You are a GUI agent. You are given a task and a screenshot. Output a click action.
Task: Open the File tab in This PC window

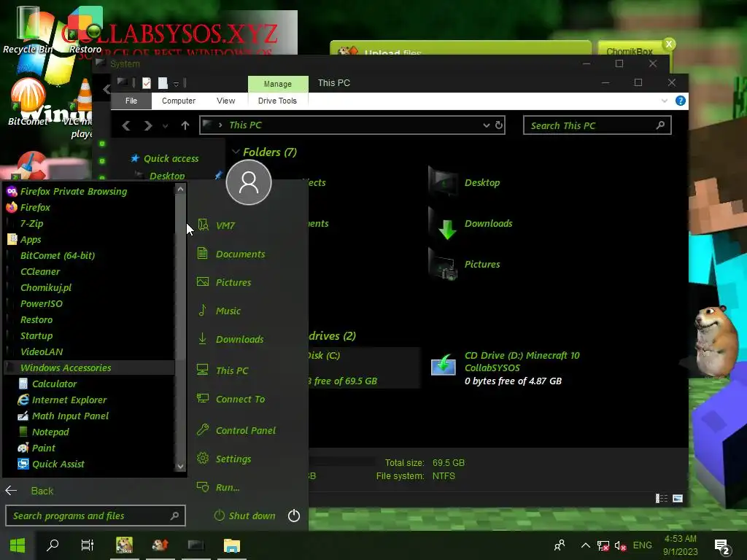click(131, 101)
